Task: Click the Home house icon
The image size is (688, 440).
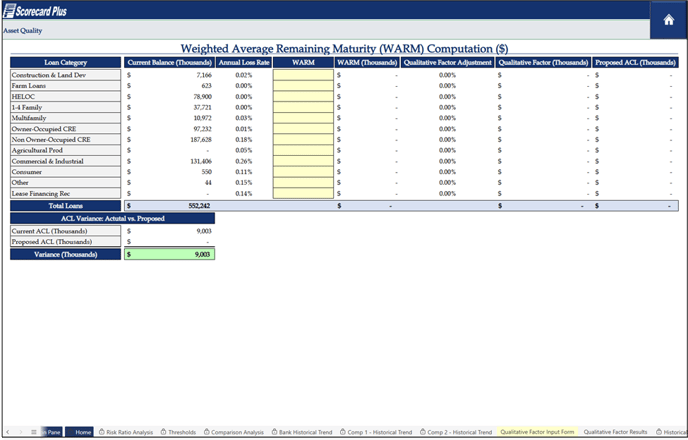Action: [668, 20]
